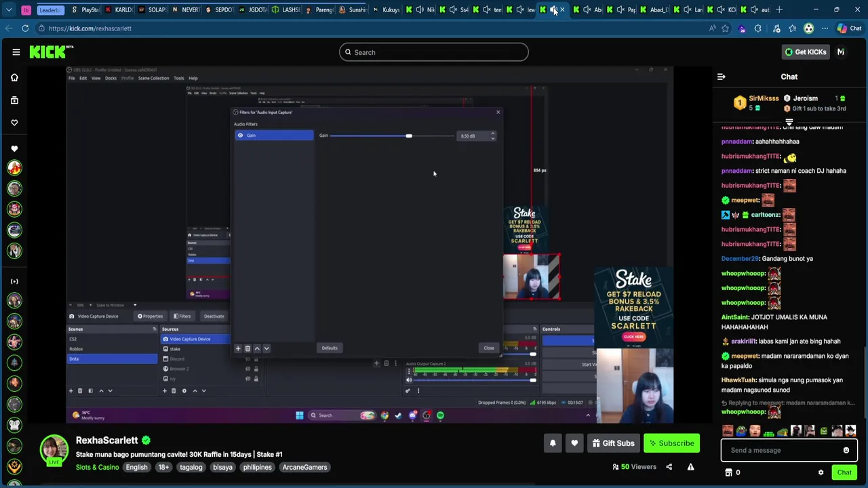Open the Kick sidebar hamburger menu
The height and width of the screenshot is (488, 868).
pos(16,52)
